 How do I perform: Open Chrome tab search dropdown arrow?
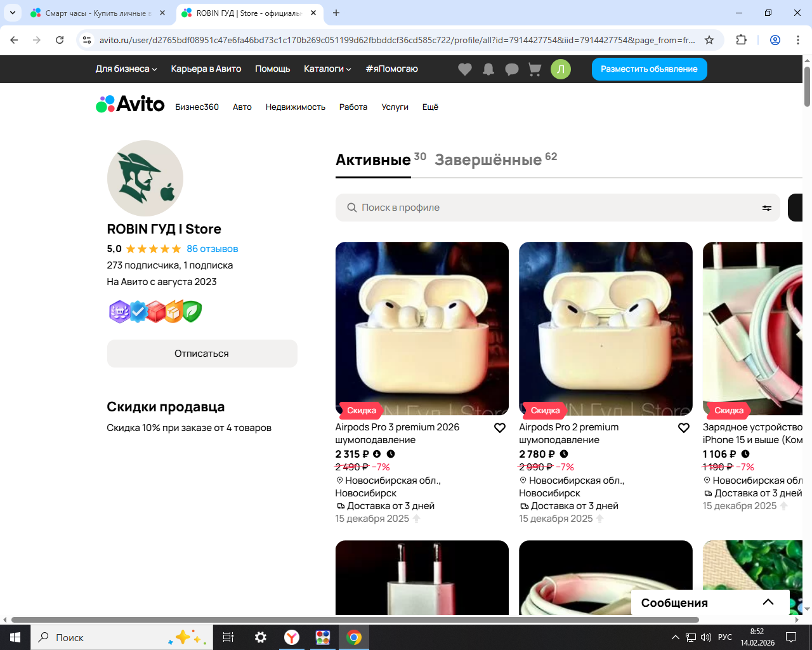click(12, 13)
